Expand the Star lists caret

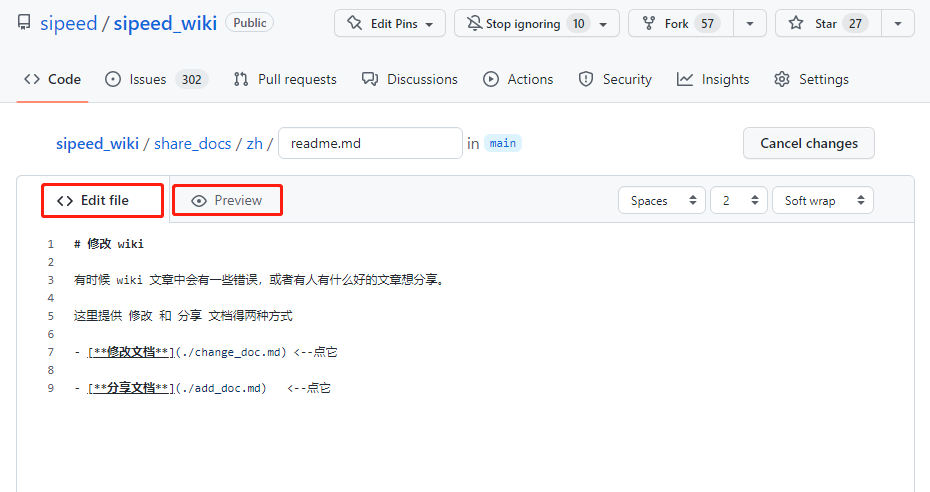point(898,24)
